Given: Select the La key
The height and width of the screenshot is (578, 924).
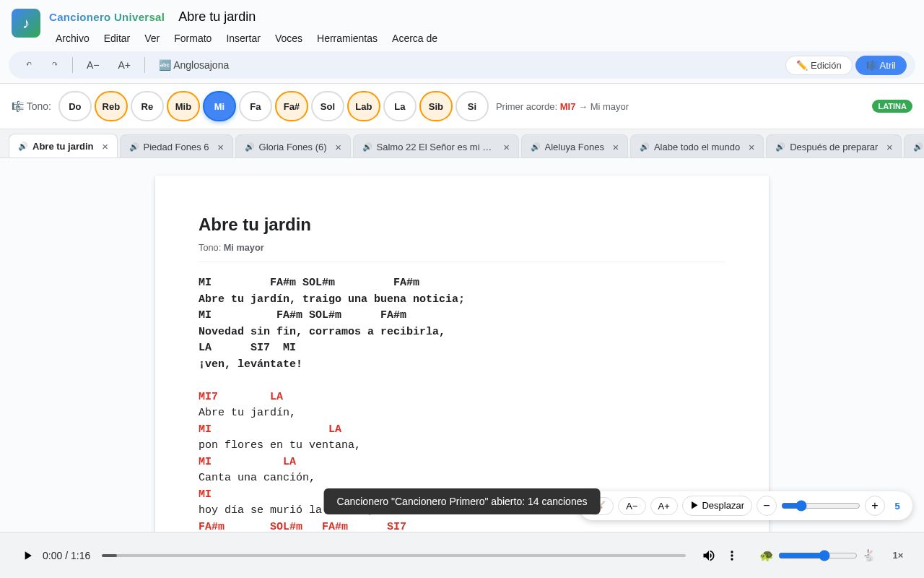Looking at the screenshot, I should pos(400,106).
